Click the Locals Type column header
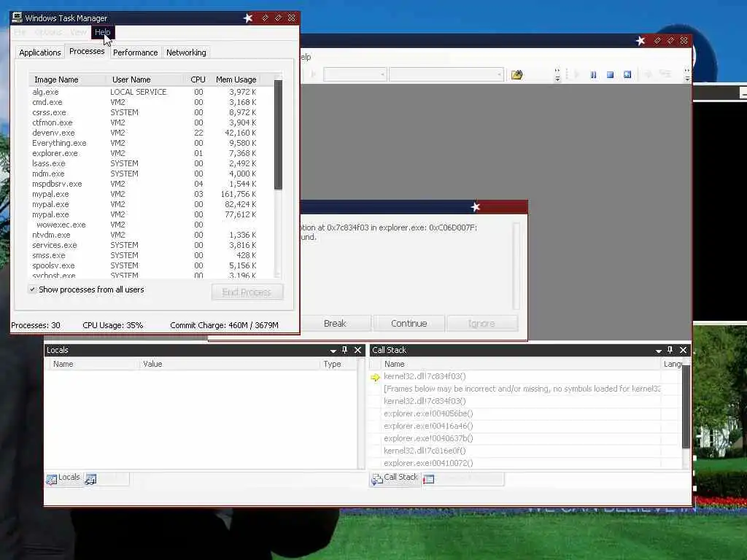Image resolution: width=747 pixels, height=560 pixels. click(x=338, y=364)
